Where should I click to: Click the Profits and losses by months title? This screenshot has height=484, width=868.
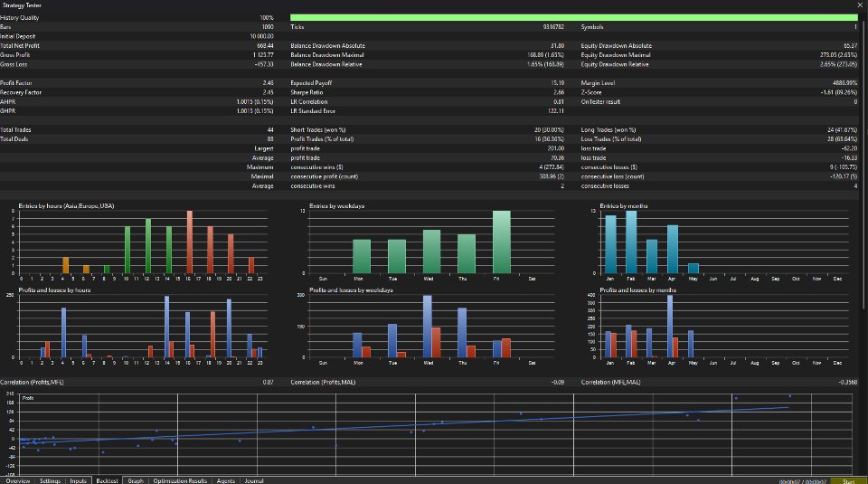pyautogui.click(x=637, y=290)
